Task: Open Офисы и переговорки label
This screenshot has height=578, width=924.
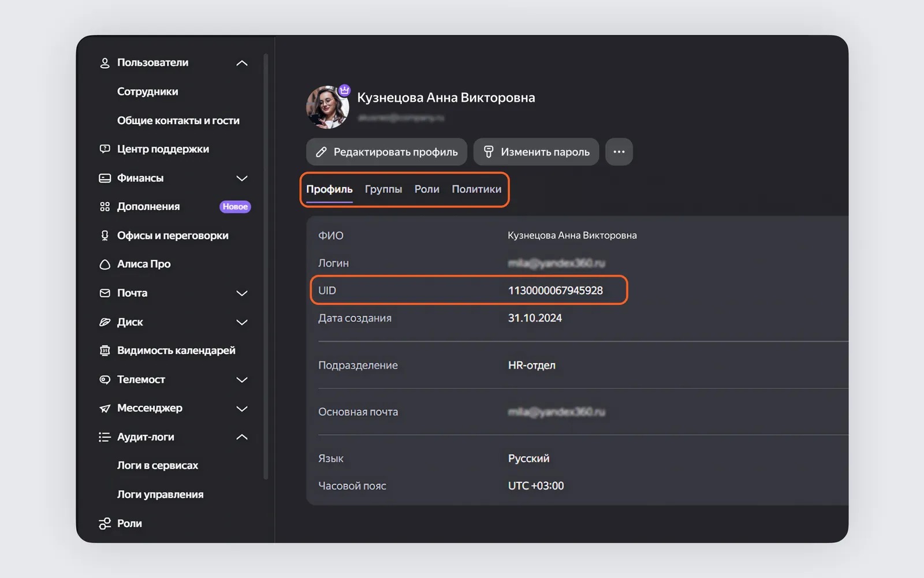Action: point(173,236)
